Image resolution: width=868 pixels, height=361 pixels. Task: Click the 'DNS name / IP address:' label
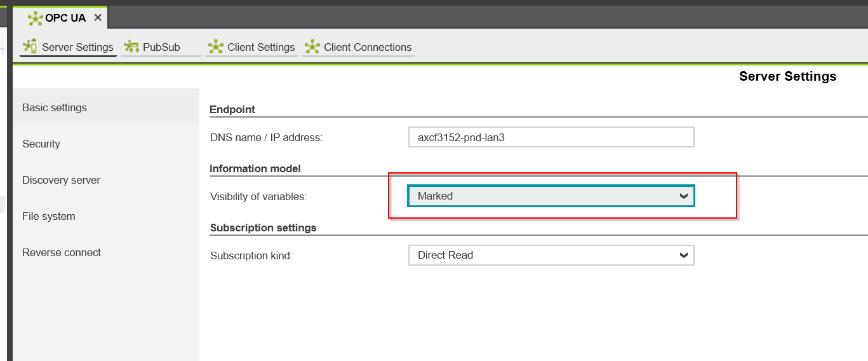coord(267,137)
